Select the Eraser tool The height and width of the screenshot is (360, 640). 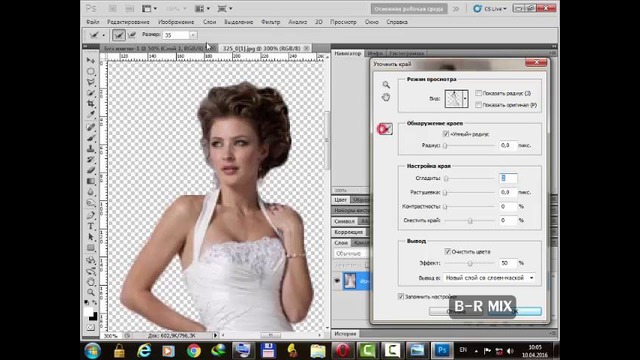[91, 170]
